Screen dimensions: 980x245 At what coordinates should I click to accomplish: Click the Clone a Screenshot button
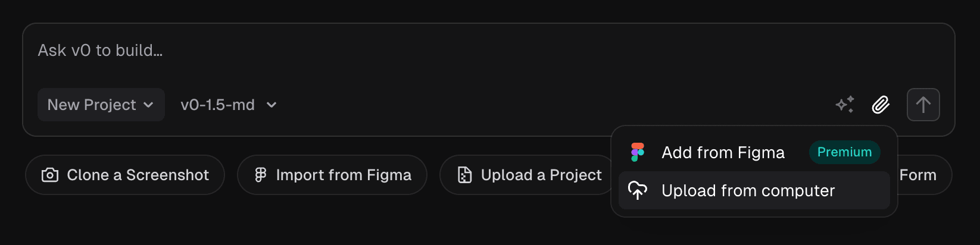125,175
